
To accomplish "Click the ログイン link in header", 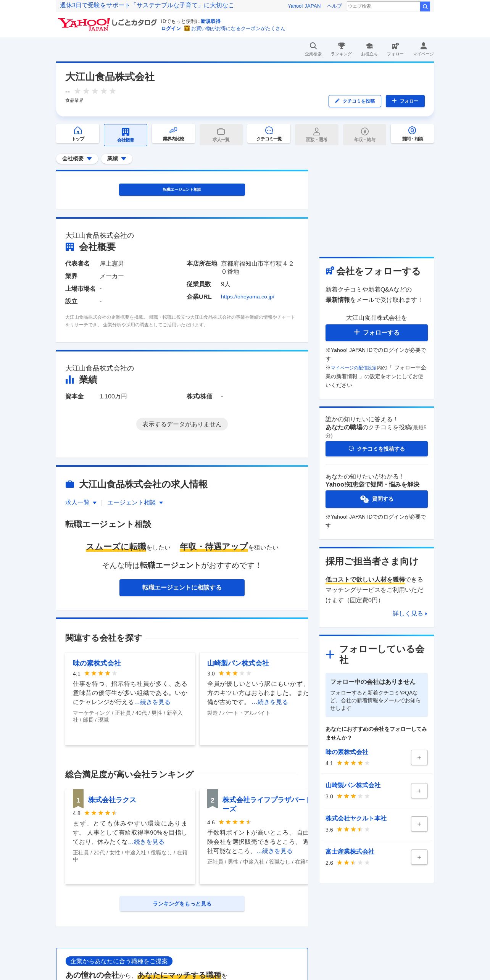I will tap(171, 29).
